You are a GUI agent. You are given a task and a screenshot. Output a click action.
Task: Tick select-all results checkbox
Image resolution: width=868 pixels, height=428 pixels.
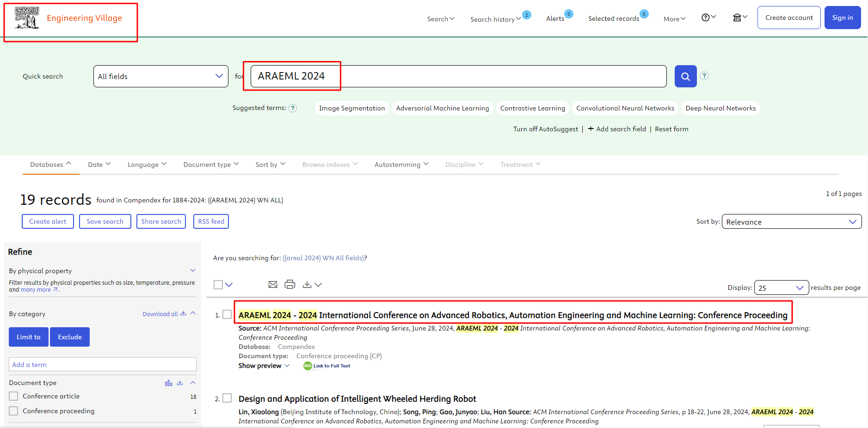[x=218, y=285]
